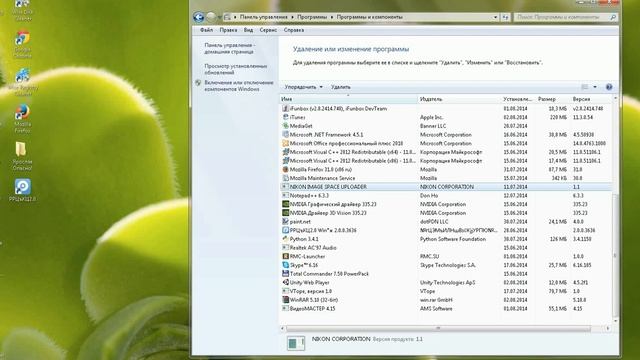Click the Forward navigation arrow button
This screenshot has height=360, width=640.
211,17
